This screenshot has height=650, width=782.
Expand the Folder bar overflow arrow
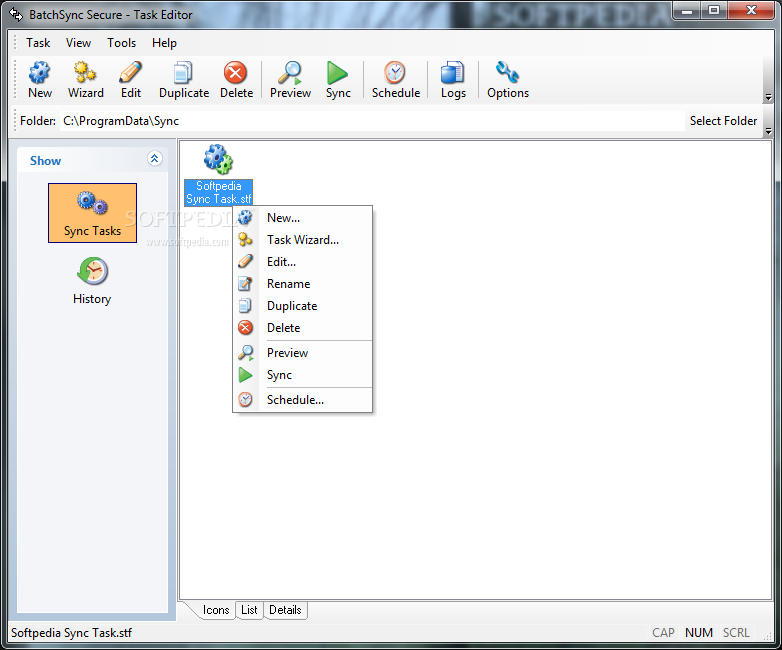click(768, 131)
